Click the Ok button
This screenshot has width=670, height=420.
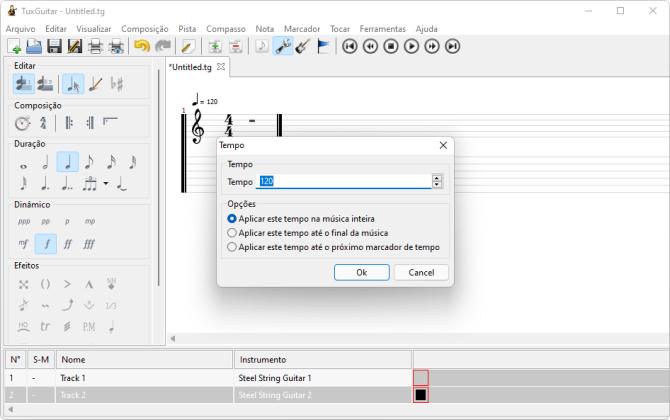pyautogui.click(x=361, y=272)
